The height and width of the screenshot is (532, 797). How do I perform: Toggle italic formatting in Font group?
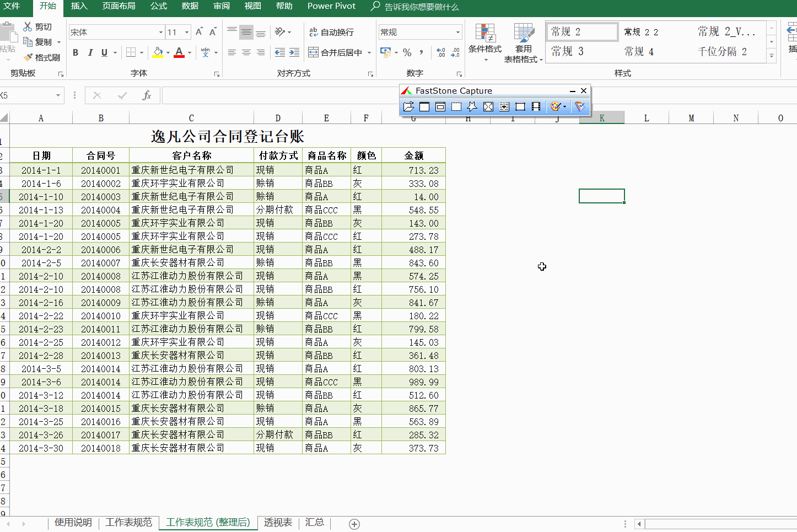[89, 52]
